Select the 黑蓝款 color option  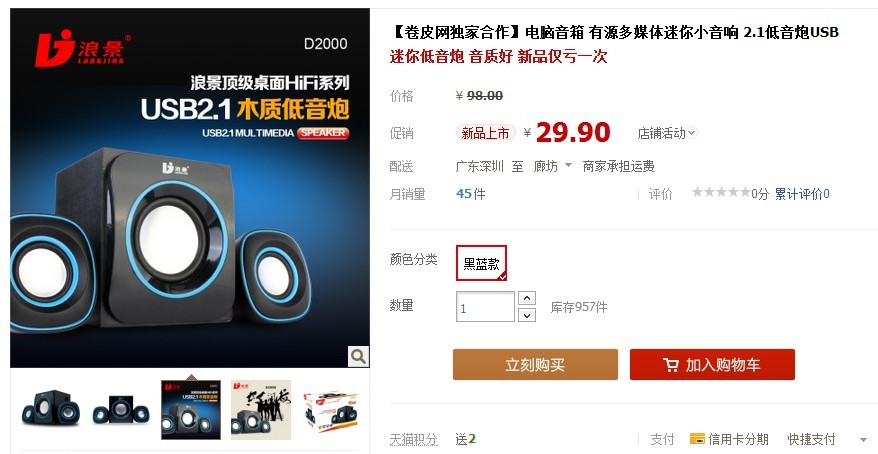click(482, 263)
